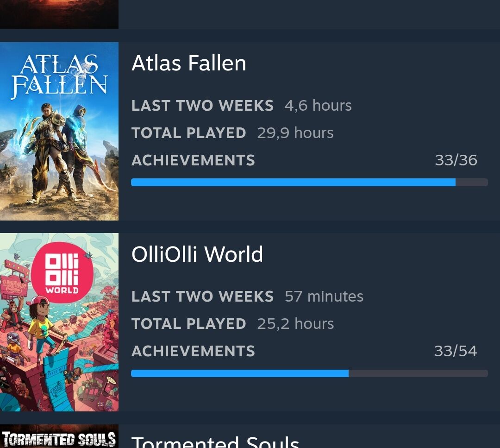
Task: Tap the 4,6 hours recent playtime
Action: point(318,106)
